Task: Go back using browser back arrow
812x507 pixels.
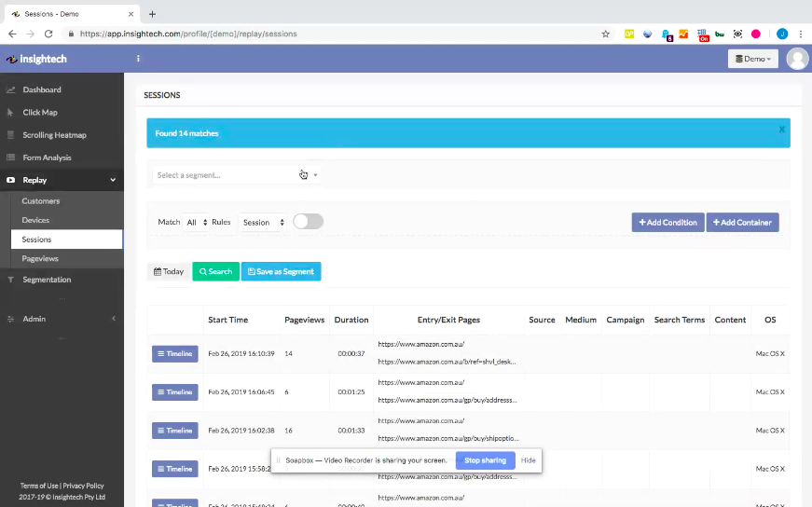Action: [x=12, y=34]
